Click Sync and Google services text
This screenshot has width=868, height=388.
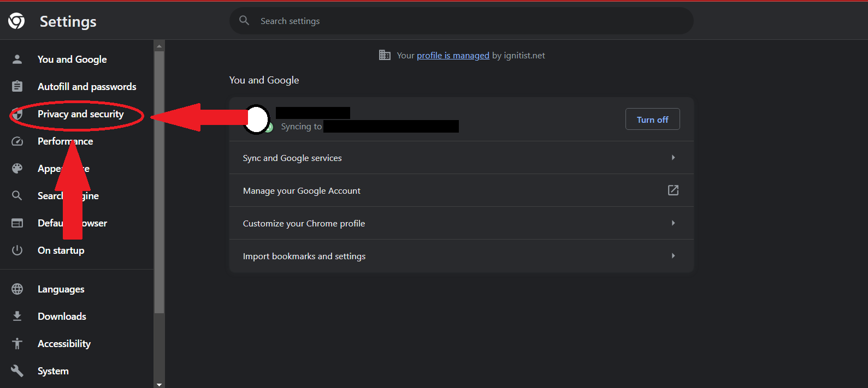point(292,158)
